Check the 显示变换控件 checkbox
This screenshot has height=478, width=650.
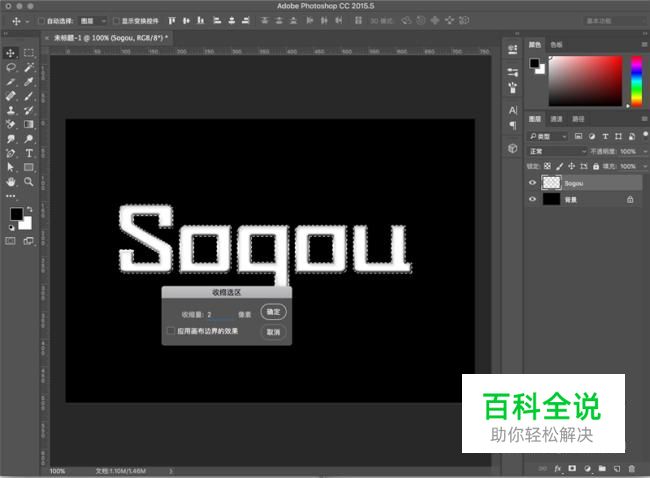(116, 21)
